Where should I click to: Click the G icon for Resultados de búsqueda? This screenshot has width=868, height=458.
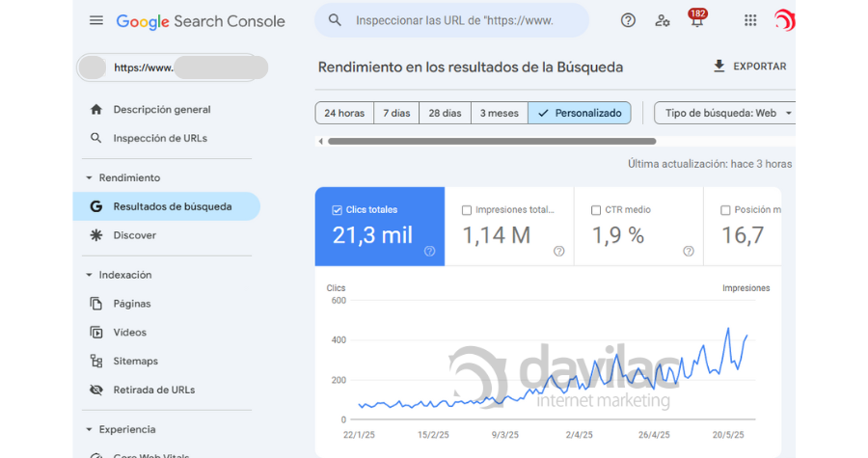coord(96,206)
